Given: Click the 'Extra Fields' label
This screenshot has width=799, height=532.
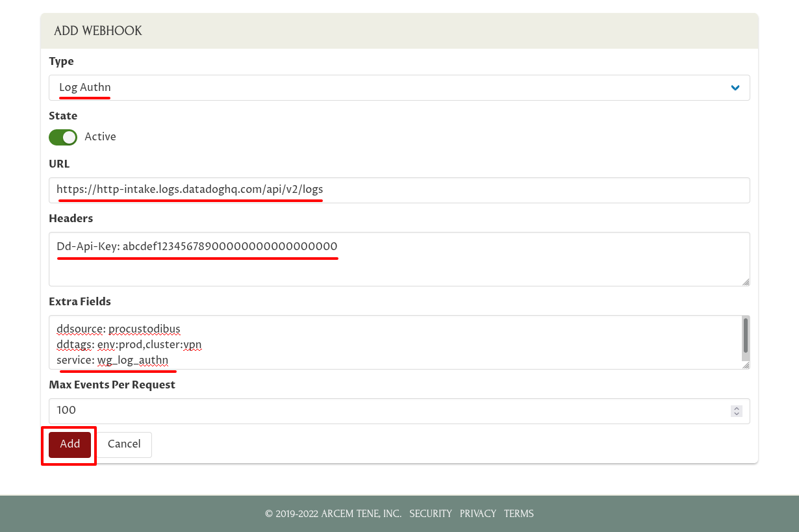Looking at the screenshot, I should click(x=80, y=301).
